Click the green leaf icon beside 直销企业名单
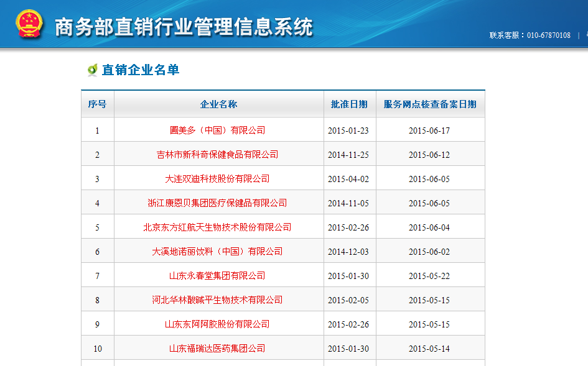 (x=92, y=70)
